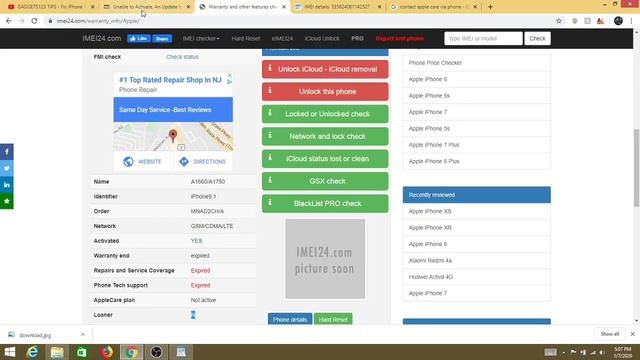The image size is (640, 360).
Task: Click the ad WEBSITE globe icon
Action: tap(128, 162)
